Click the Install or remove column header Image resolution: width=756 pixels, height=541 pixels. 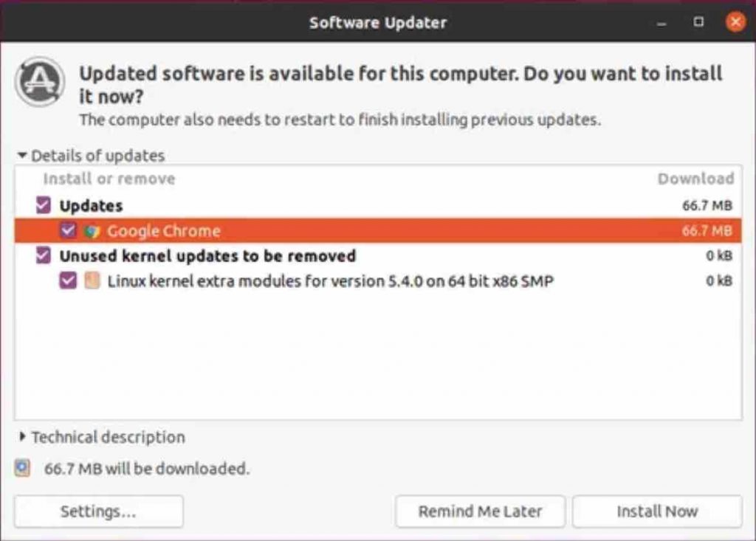pyautogui.click(x=109, y=179)
